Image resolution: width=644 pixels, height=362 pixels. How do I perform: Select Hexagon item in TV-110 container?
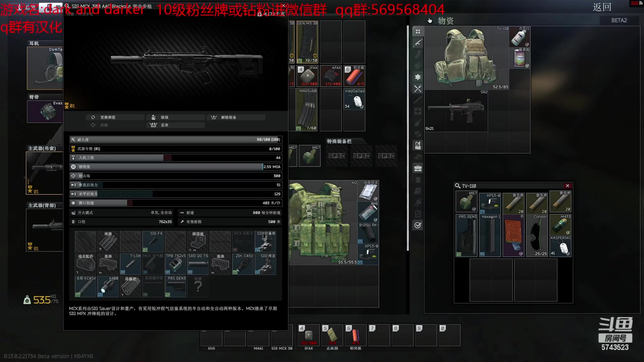[490, 235]
